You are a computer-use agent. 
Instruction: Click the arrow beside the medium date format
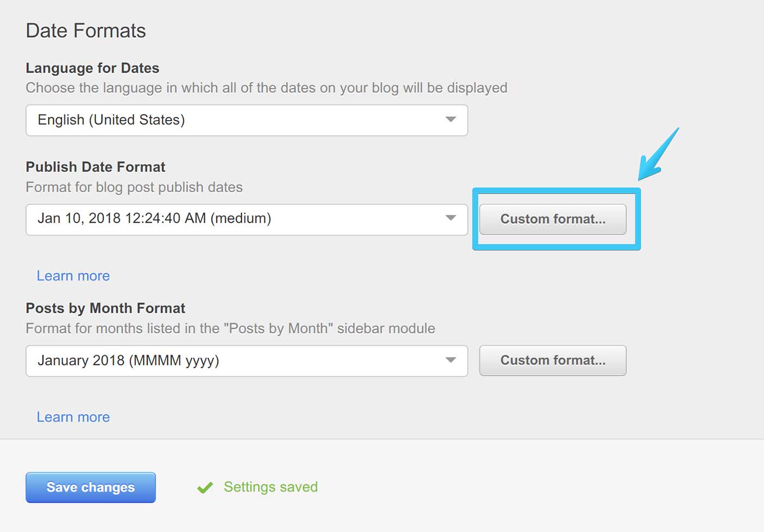click(x=451, y=218)
